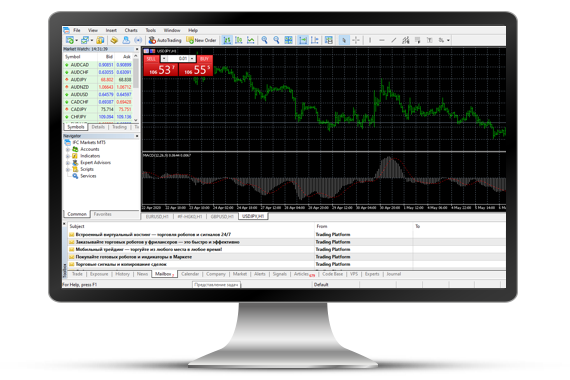This screenshot has width=570, height=380.
Task: Click the signals radio-wave toolbar icon
Action: pos(138,40)
